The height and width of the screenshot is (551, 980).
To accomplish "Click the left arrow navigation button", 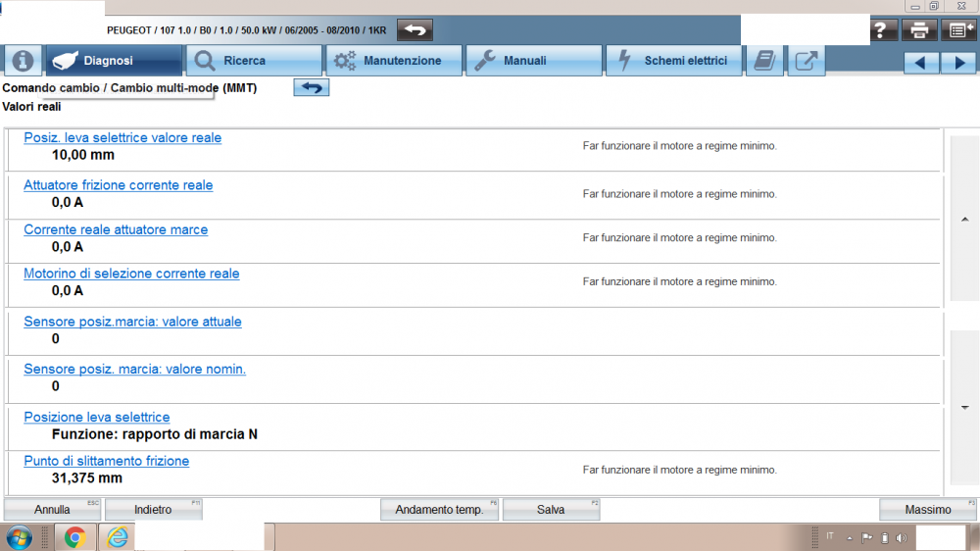I will click(920, 62).
